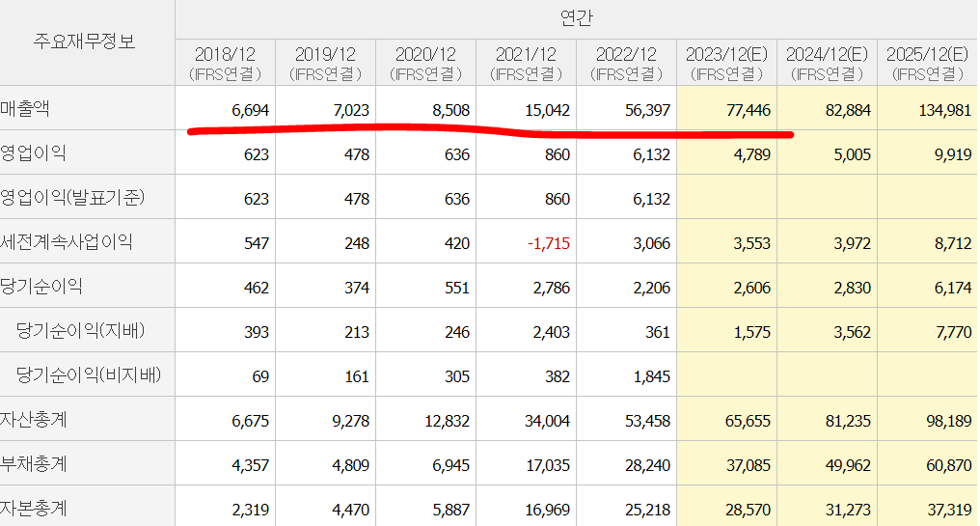Click the 연간 header label
The height and width of the screenshot is (526, 980).
coord(576,18)
